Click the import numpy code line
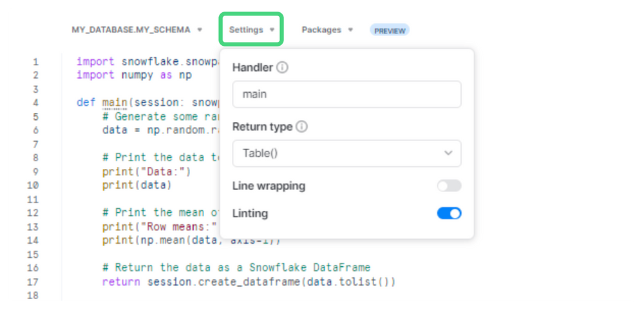 [135, 75]
